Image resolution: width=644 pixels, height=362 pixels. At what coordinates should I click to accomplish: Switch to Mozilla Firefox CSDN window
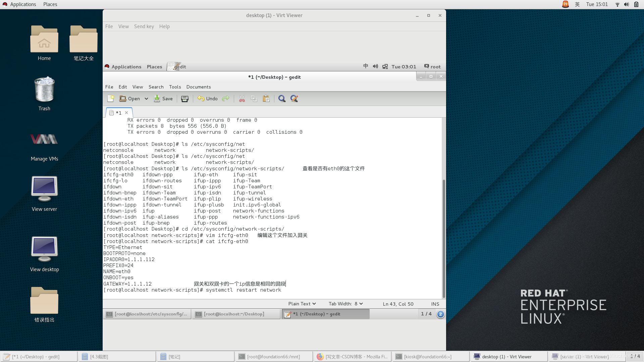click(352, 357)
